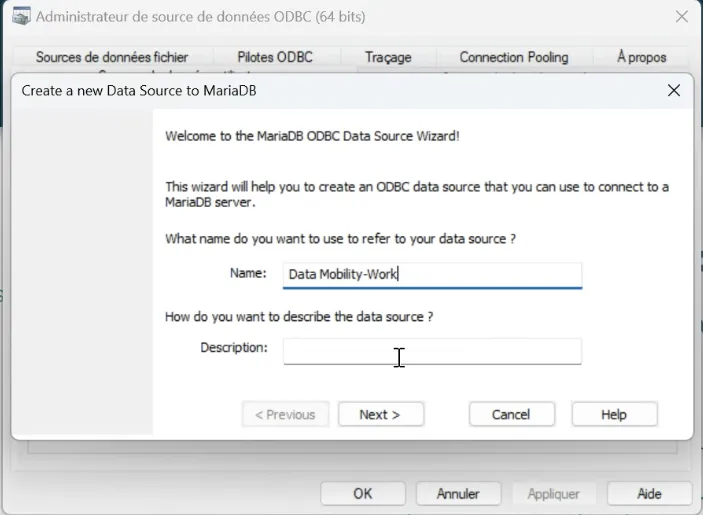Click the Previous wizard button
703x515 pixels.
285,414
